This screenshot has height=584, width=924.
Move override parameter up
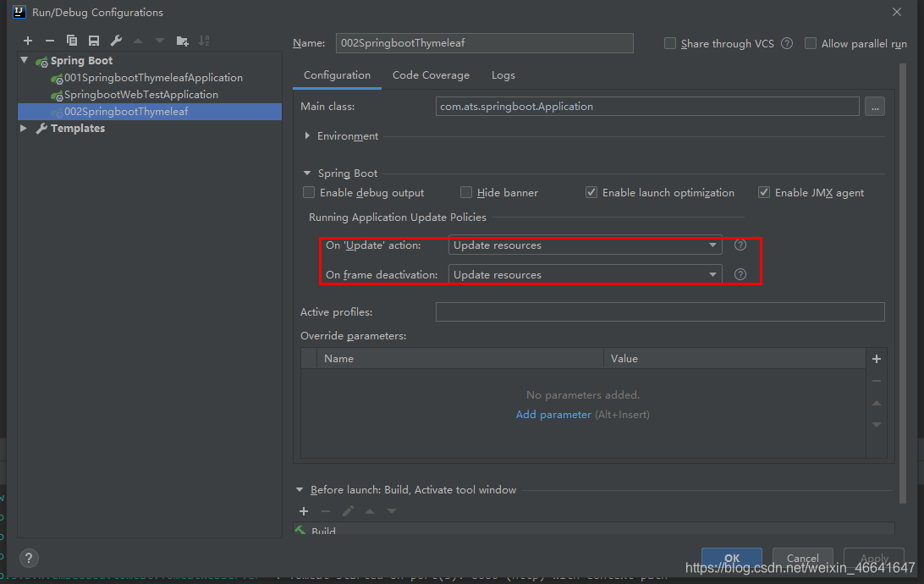click(x=877, y=403)
